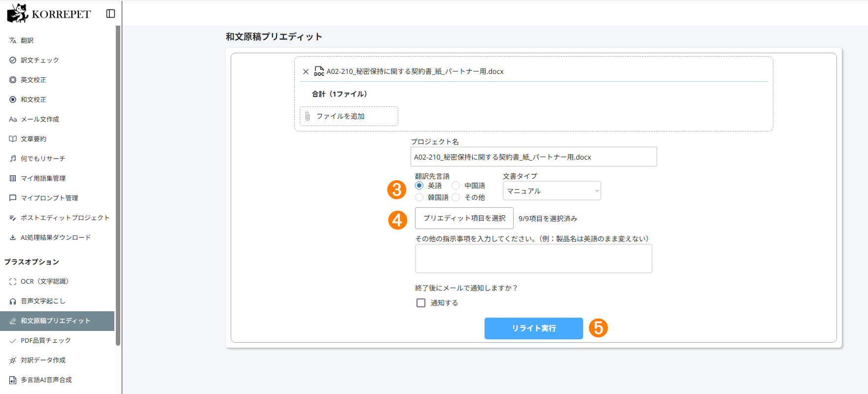Screen dimensions: 868x394
Task: Click プリエディット項目を選択 button
Action: point(464,218)
